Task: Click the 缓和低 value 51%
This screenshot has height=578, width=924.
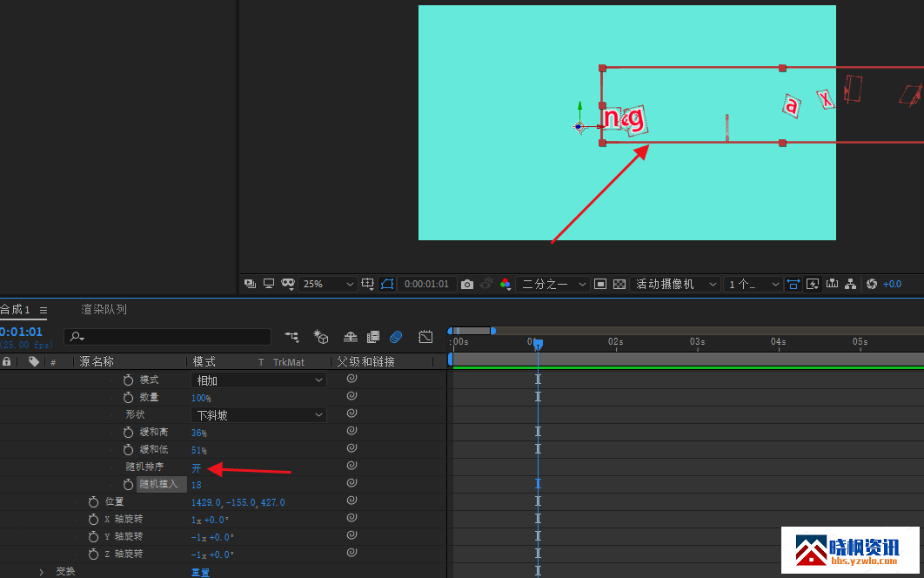Action: [x=199, y=450]
